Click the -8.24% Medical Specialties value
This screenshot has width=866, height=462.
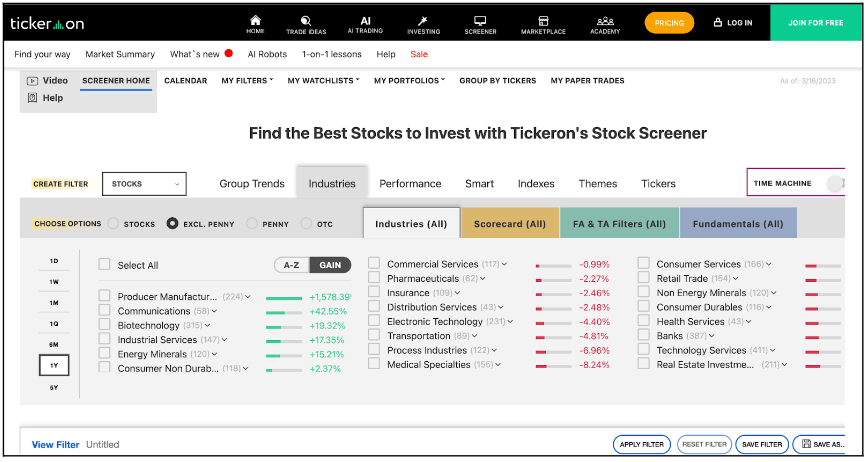pyautogui.click(x=594, y=365)
